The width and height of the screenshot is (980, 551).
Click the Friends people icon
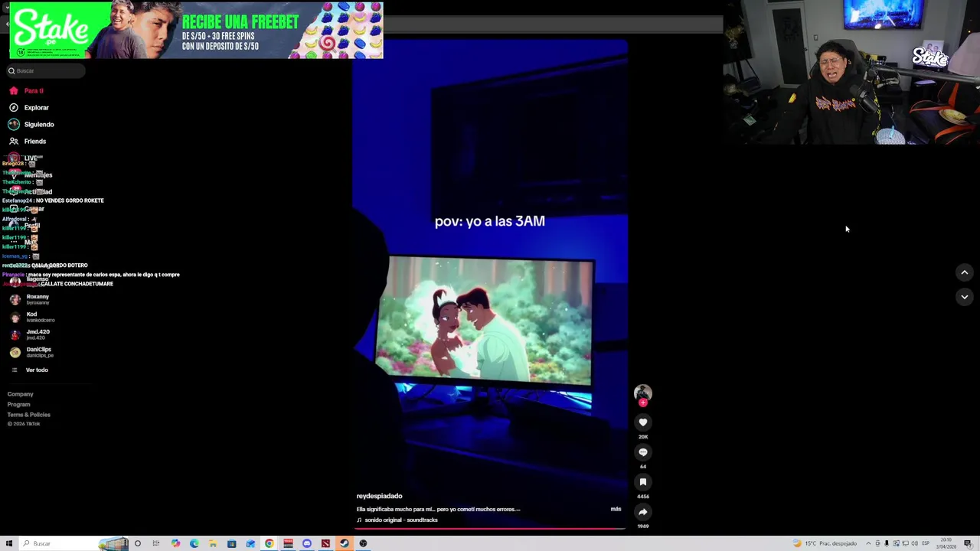tap(13, 141)
